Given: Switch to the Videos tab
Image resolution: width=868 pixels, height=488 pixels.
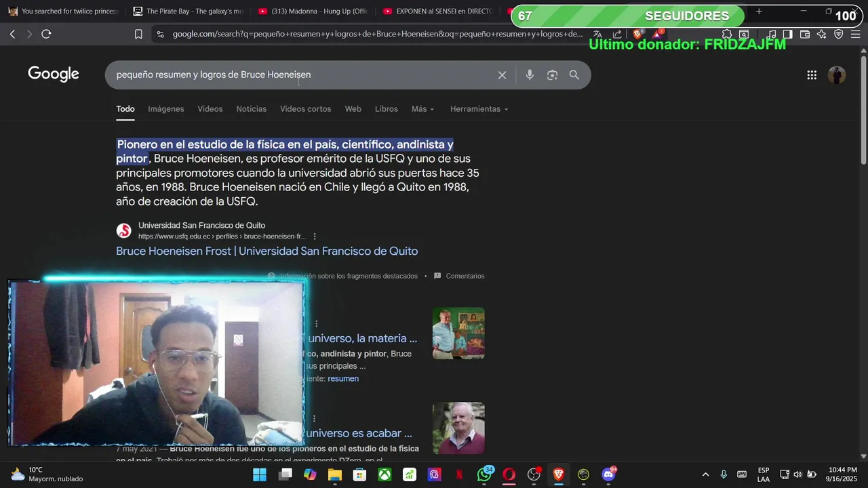Looking at the screenshot, I should (210, 109).
